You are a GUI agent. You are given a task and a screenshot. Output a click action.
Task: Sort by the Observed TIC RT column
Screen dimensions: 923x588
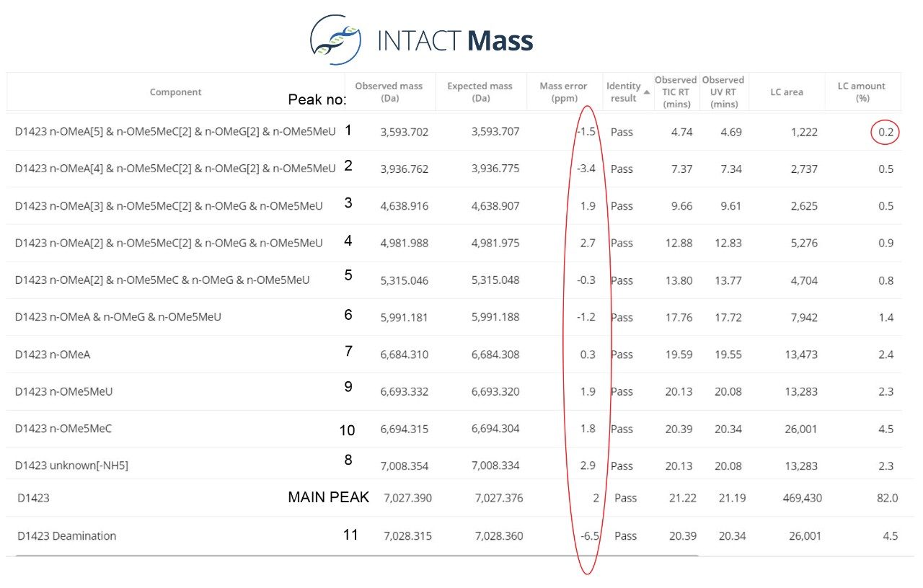click(x=675, y=92)
